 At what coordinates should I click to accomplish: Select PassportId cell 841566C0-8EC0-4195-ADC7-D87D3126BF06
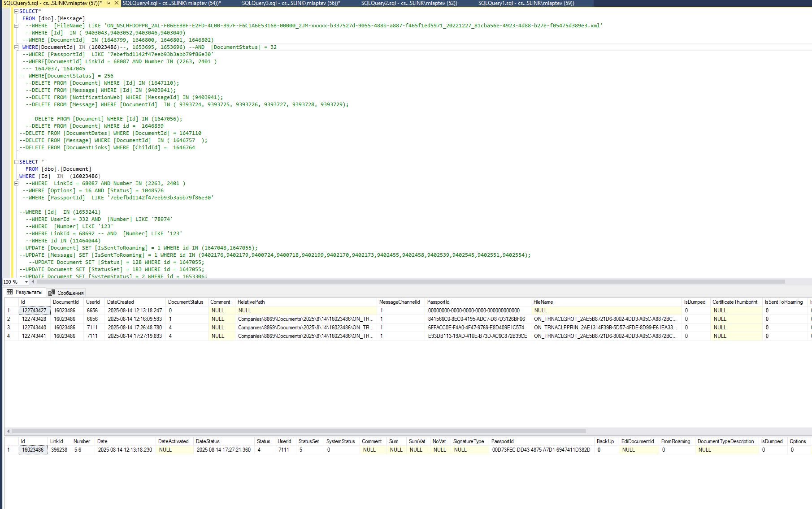pos(478,319)
